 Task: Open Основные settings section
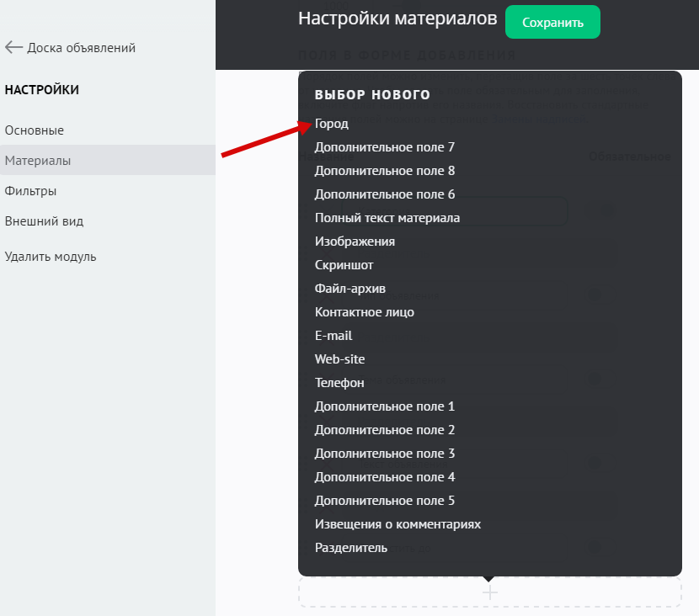[x=35, y=130]
